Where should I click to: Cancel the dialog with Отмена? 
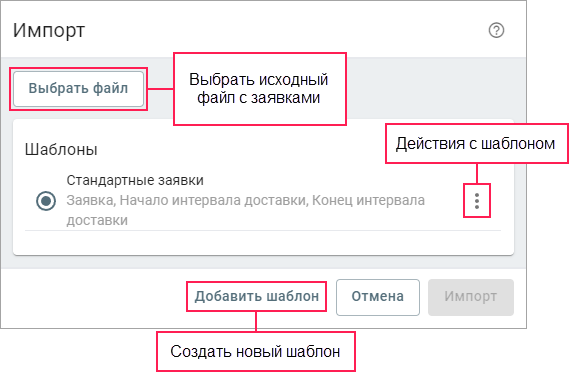point(378,297)
